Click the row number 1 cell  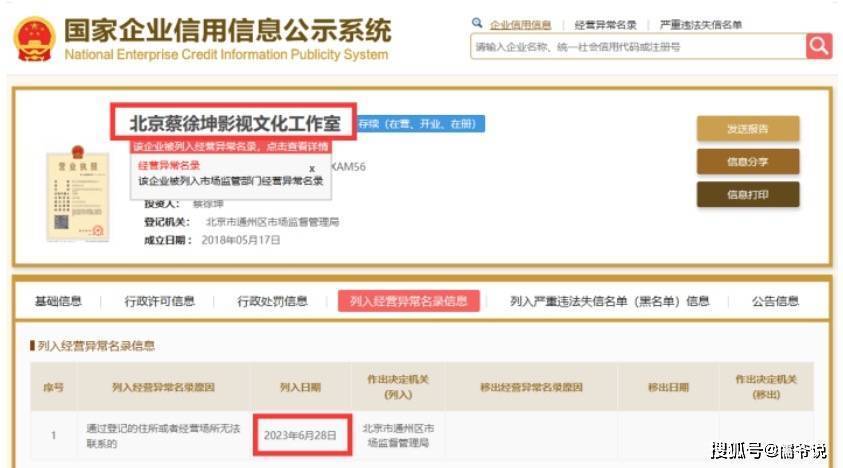(x=53, y=435)
